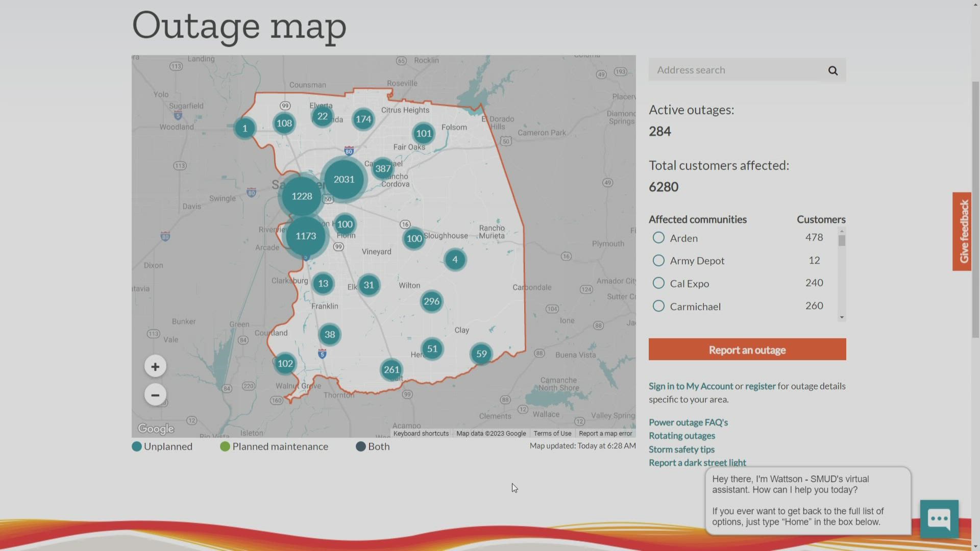Viewport: 980px width, 551px height.
Task: Click the outage marker labeled 4
Action: (455, 260)
